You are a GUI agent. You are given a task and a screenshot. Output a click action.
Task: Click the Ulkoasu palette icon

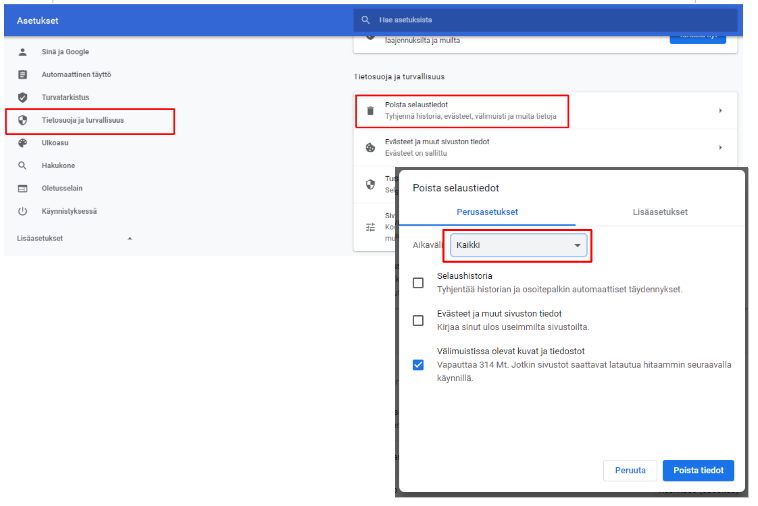[23, 143]
